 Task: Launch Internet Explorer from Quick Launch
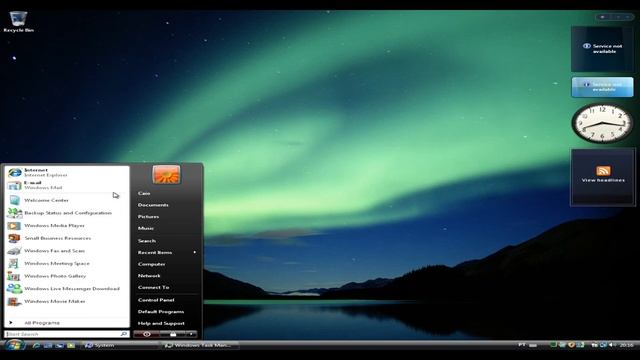36,346
